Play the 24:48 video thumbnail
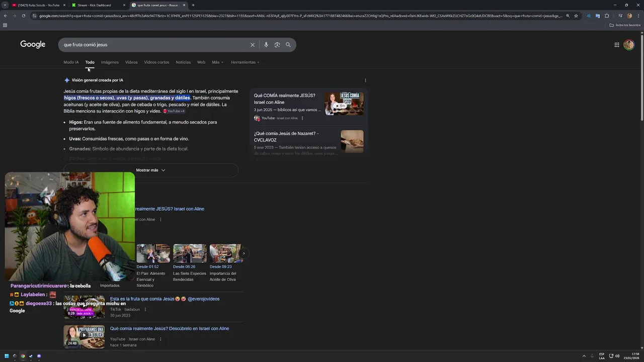 (x=84, y=337)
